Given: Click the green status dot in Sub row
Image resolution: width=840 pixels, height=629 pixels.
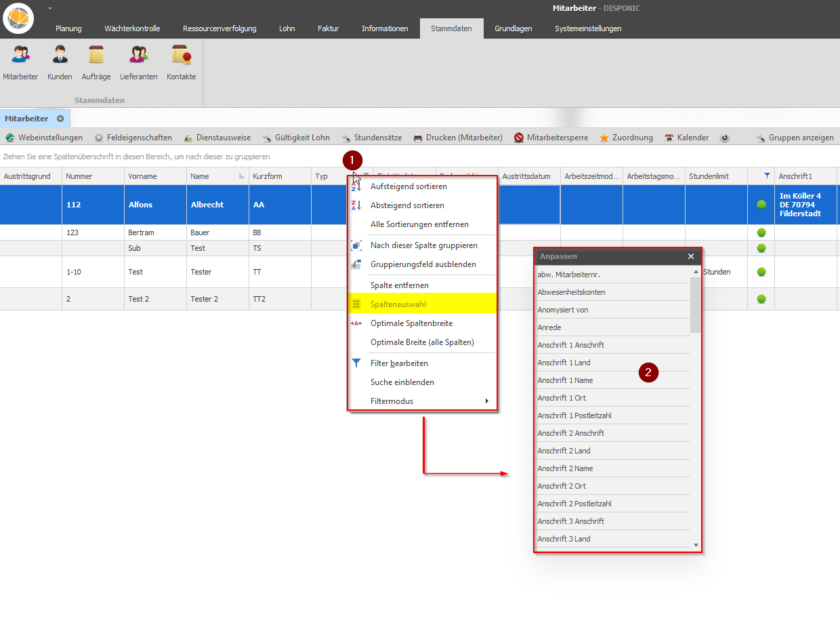Looking at the screenshot, I should (761, 248).
